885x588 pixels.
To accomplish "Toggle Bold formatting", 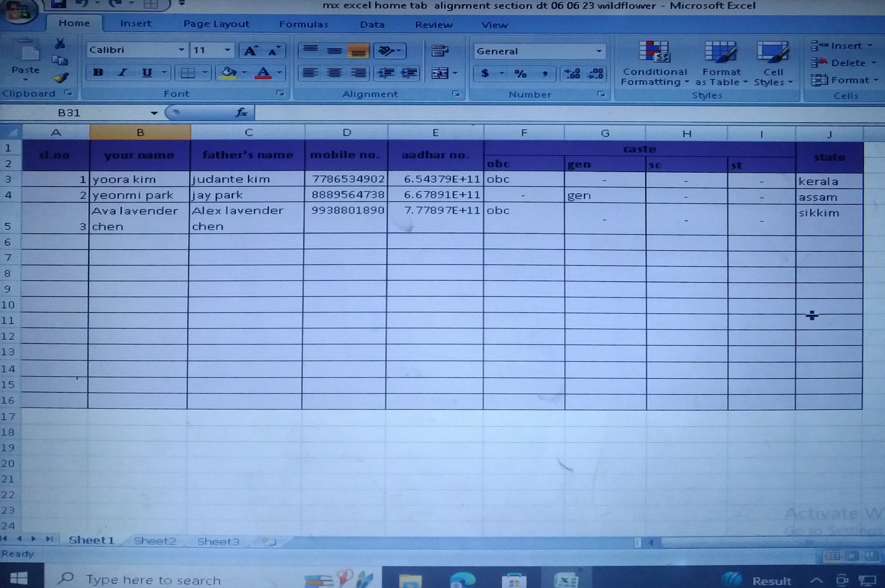I will (x=98, y=72).
